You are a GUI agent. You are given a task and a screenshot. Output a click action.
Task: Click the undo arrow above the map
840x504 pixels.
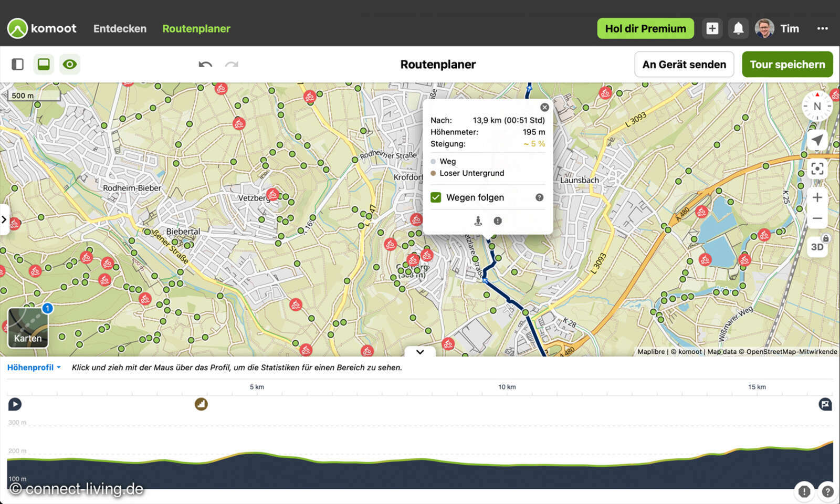tap(205, 64)
